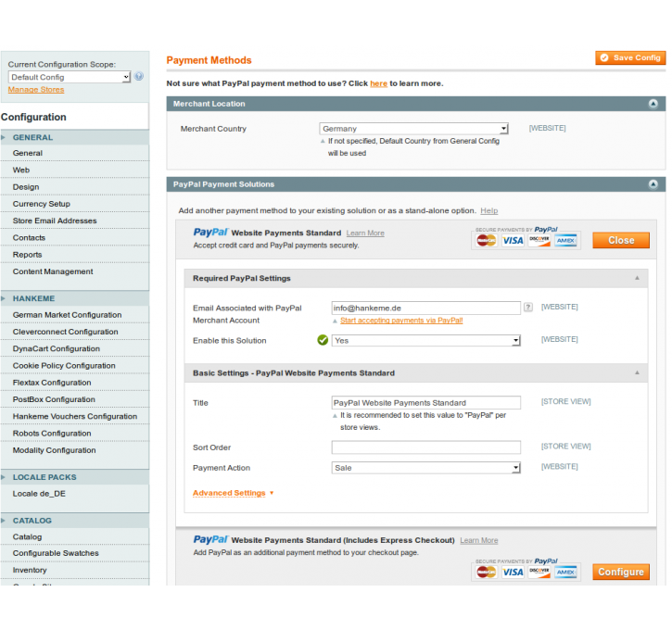Open Web configuration tab
Screen dimensions: 672x630
[x=74, y=170]
